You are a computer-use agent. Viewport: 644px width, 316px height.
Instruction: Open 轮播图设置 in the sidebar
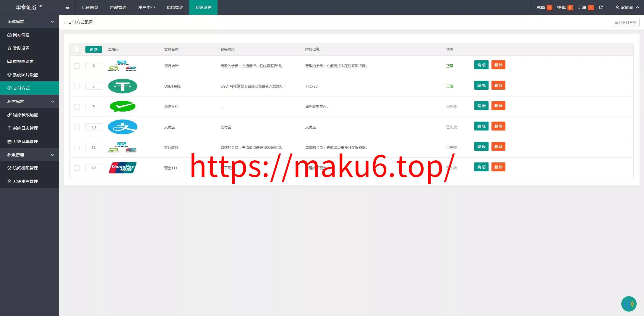tap(30, 62)
